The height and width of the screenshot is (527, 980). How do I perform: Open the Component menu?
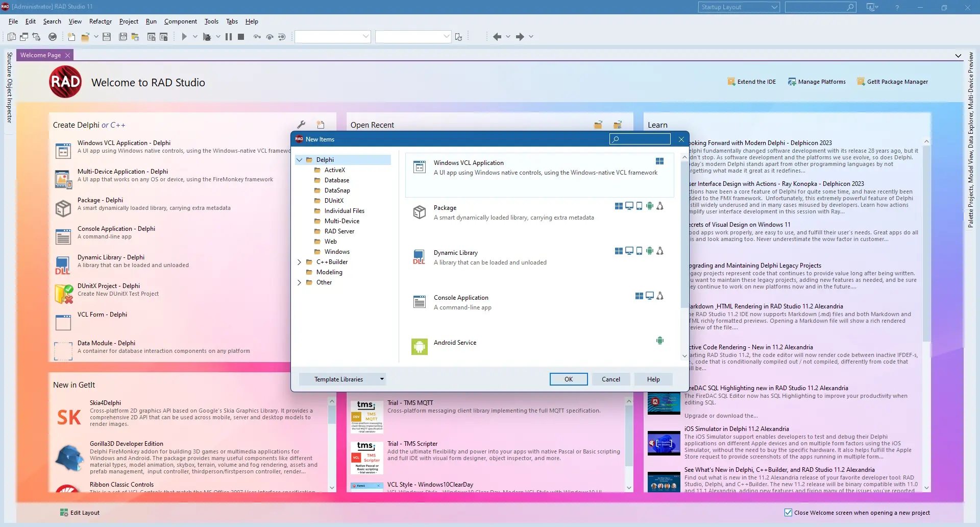coord(181,21)
